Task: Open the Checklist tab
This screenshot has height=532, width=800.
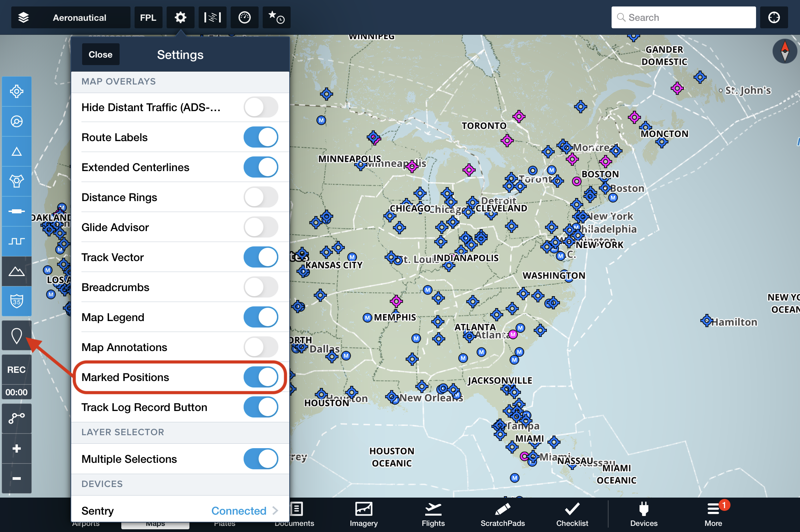Action: (572, 515)
